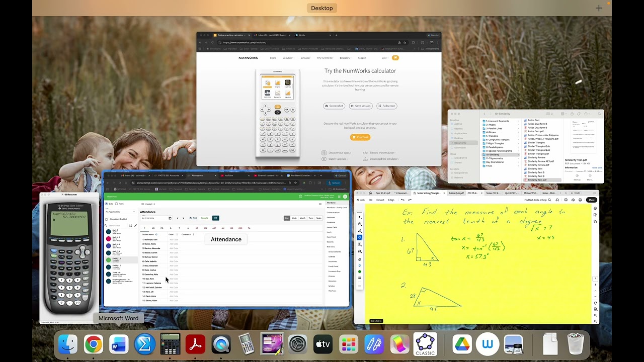Open the 11-Trigonometry folder in Finder
The width and height of the screenshot is (644, 362).
coord(501,158)
